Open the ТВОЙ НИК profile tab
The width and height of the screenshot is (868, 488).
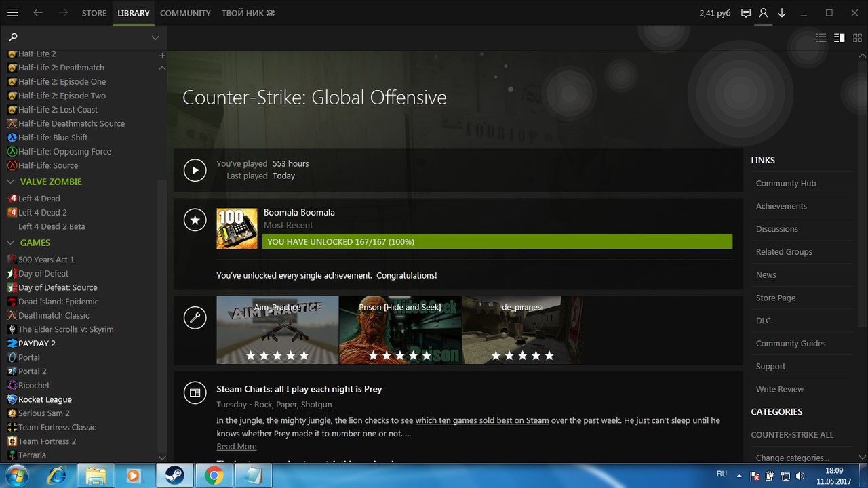248,13
